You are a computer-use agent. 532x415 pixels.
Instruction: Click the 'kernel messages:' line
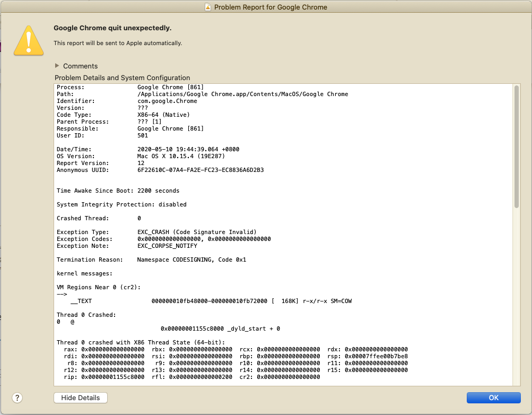(84, 273)
